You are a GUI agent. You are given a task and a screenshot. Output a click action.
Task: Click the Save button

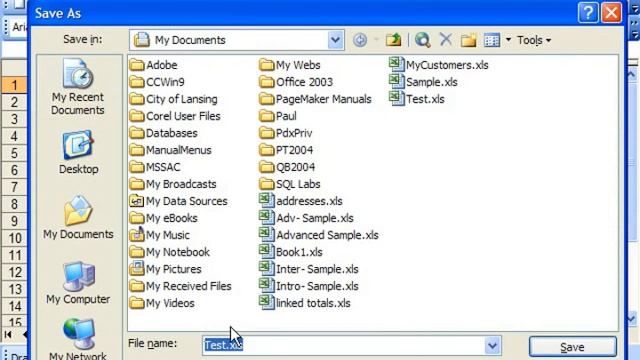tap(572, 347)
